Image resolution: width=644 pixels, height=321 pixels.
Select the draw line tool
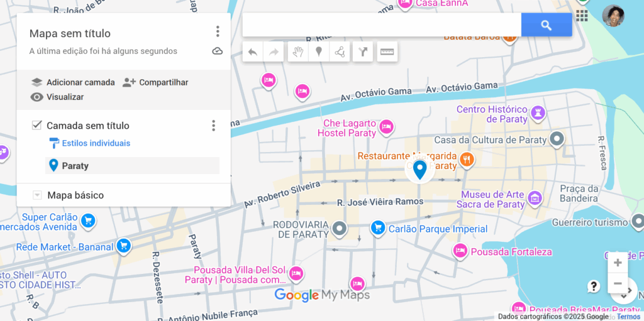(340, 52)
